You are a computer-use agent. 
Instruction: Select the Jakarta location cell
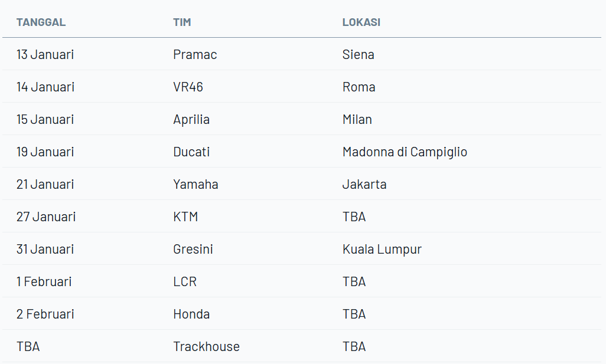[x=364, y=185]
